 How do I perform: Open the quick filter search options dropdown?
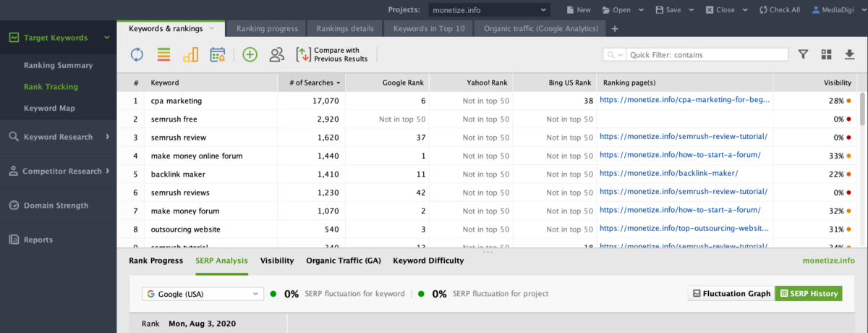pyautogui.click(x=615, y=54)
